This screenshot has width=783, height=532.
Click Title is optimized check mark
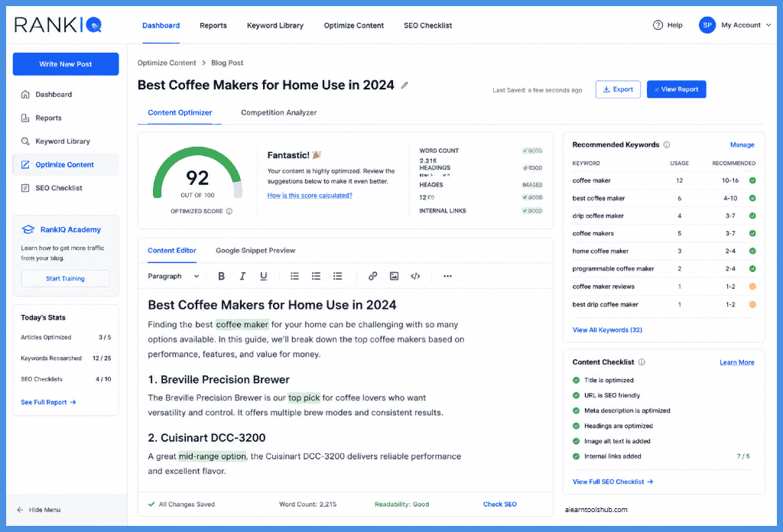tap(576, 381)
